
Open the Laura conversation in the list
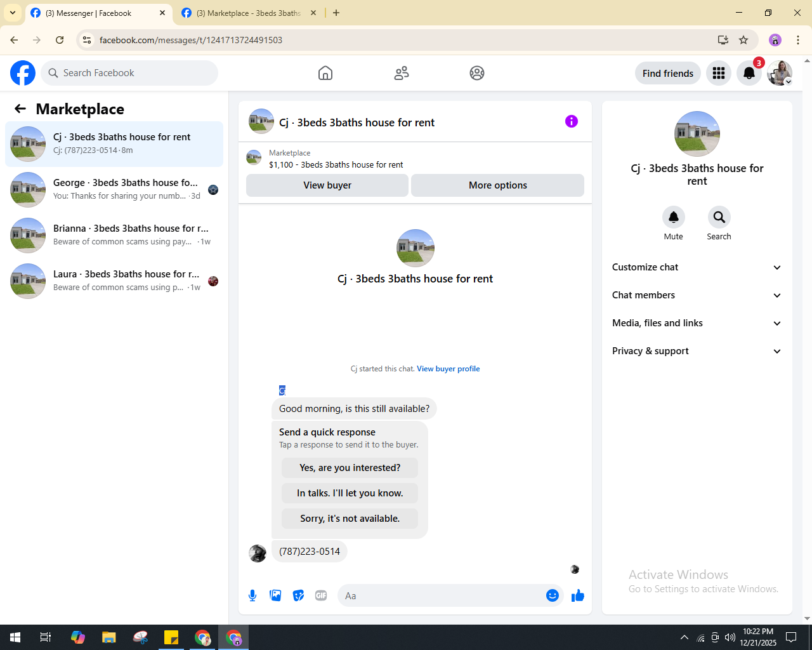click(x=114, y=281)
